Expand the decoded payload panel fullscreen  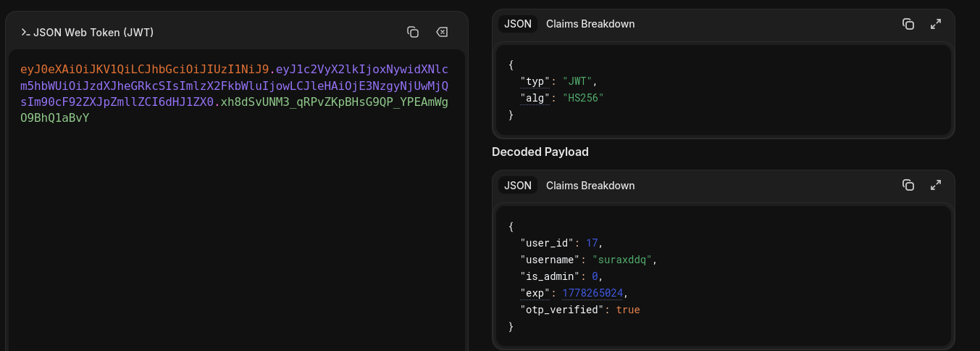(x=936, y=185)
